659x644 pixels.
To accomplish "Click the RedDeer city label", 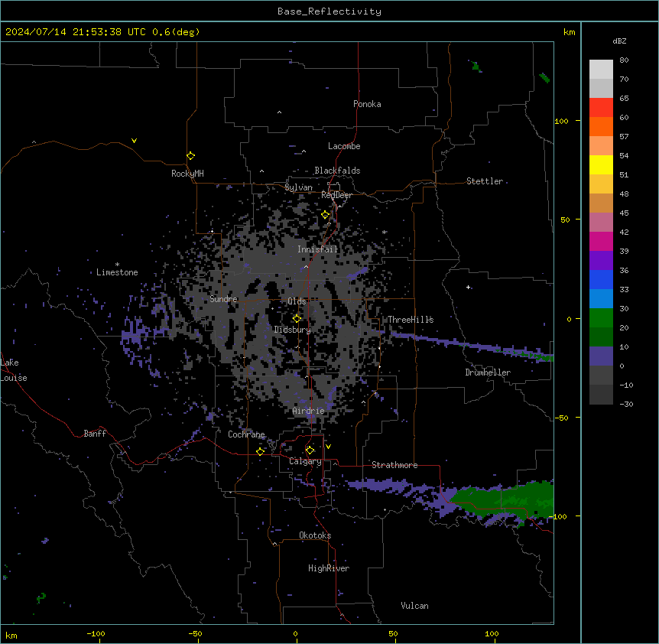I will click(336, 195).
